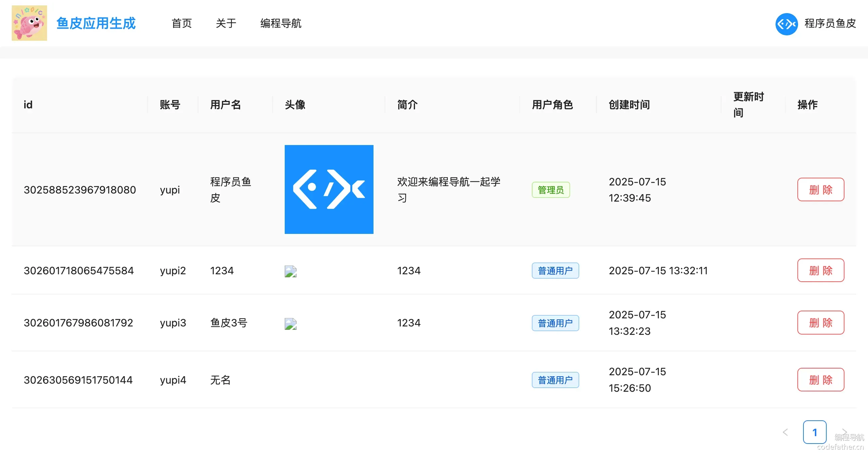Image resolution: width=868 pixels, height=455 pixels.
Task: Click the 头像 column header
Action: pyautogui.click(x=295, y=105)
